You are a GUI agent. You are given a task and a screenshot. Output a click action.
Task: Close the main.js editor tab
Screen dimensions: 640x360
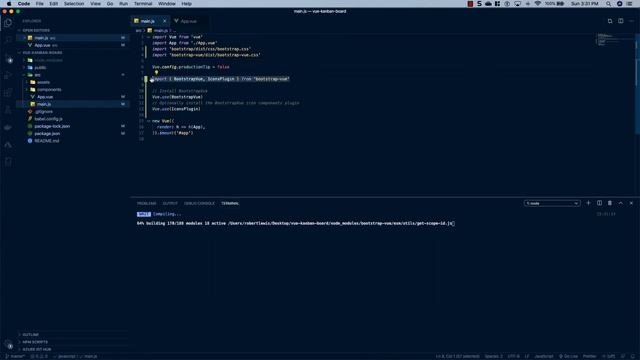(x=164, y=21)
